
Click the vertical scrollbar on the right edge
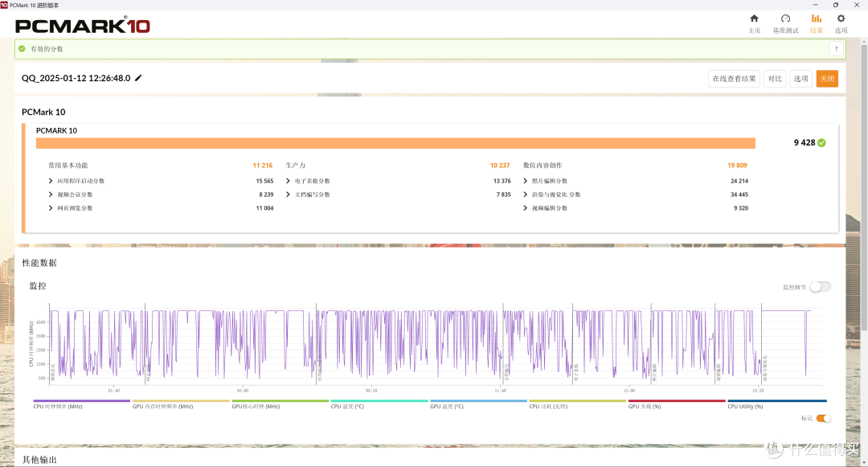pyautogui.click(x=864, y=188)
